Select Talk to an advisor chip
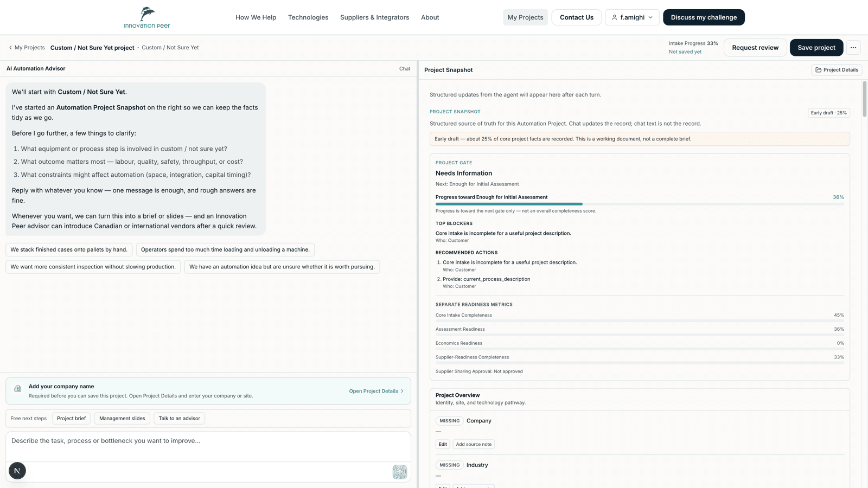This screenshot has width=868, height=488. click(x=179, y=419)
